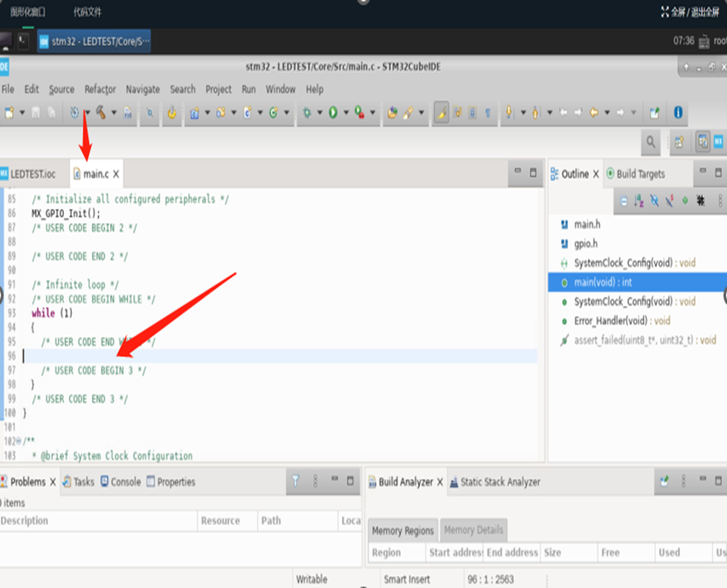Toggle Hide Inactive Elements hash icon
727x588 pixels.
[701, 200]
